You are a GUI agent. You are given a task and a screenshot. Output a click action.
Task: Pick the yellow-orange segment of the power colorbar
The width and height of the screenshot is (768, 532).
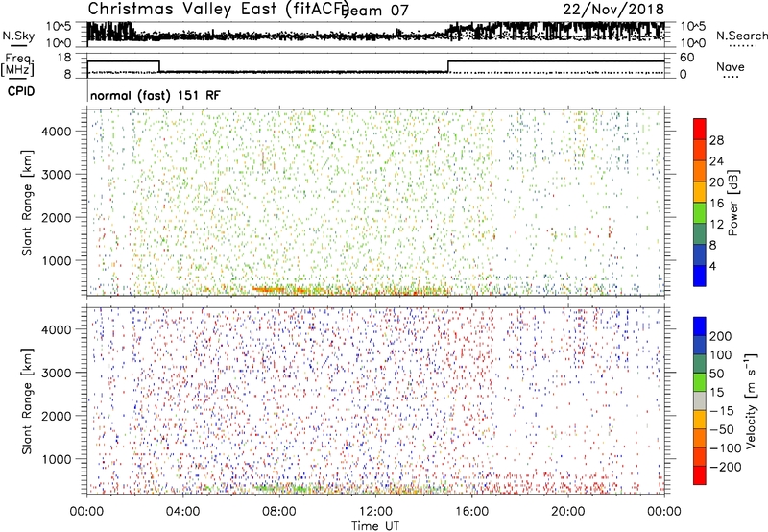tap(700, 192)
